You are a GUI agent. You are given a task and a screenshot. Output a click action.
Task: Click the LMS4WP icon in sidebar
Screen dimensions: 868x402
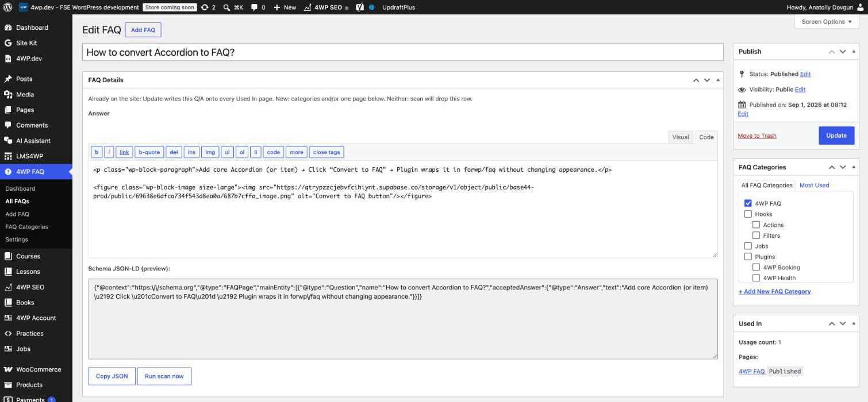click(8, 156)
